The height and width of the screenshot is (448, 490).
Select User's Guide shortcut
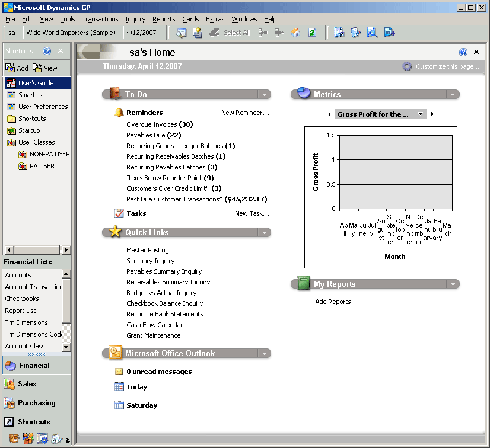tap(38, 83)
